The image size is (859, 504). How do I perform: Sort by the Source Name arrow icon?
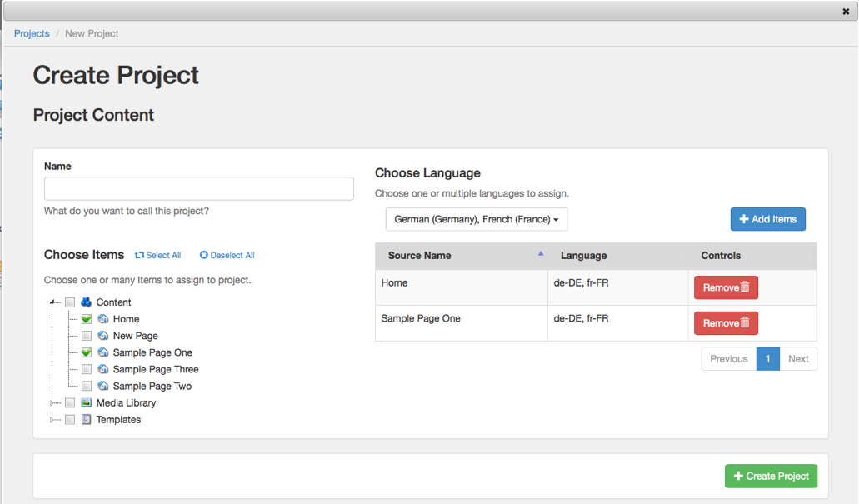point(540,253)
